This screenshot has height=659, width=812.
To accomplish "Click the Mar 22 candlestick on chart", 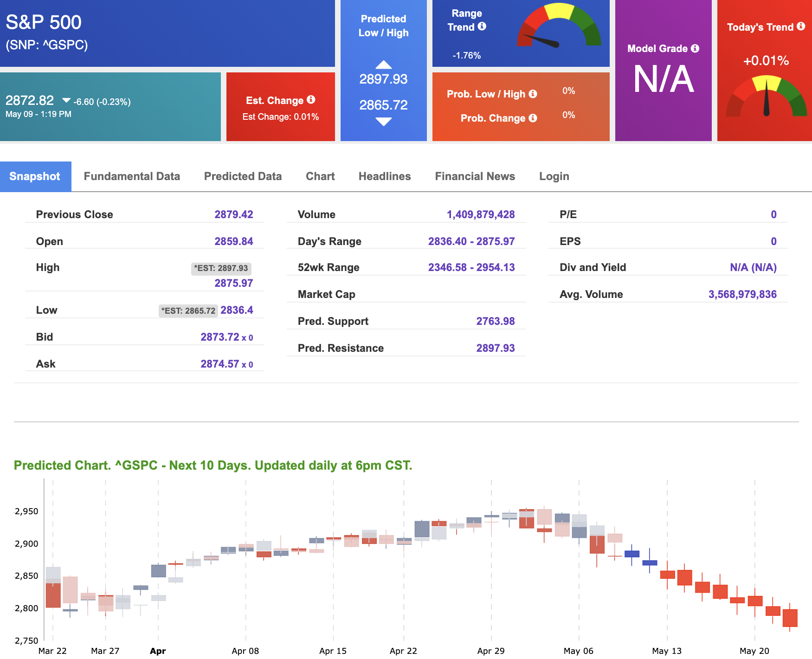I will 53,588.
